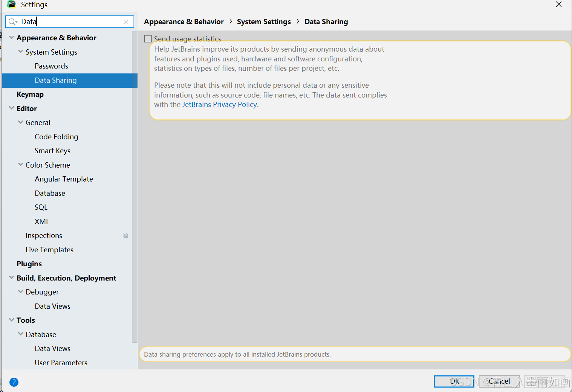572x392 pixels.
Task: Open Code Folding settings
Action: 57,137
